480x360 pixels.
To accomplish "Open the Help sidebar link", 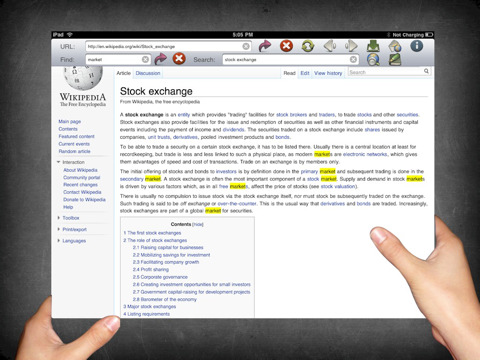I will (x=68, y=207).
